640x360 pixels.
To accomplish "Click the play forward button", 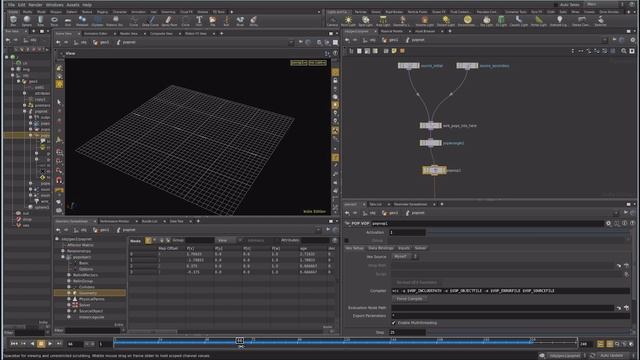I will pyautogui.click(x=50, y=344).
